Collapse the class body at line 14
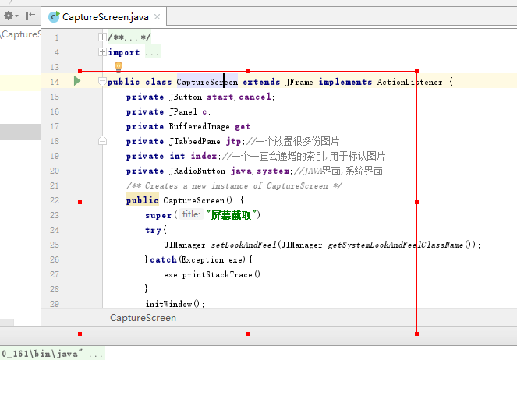Image resolution: width=517 pixels, height=420 pixels. tap(102, 82)
